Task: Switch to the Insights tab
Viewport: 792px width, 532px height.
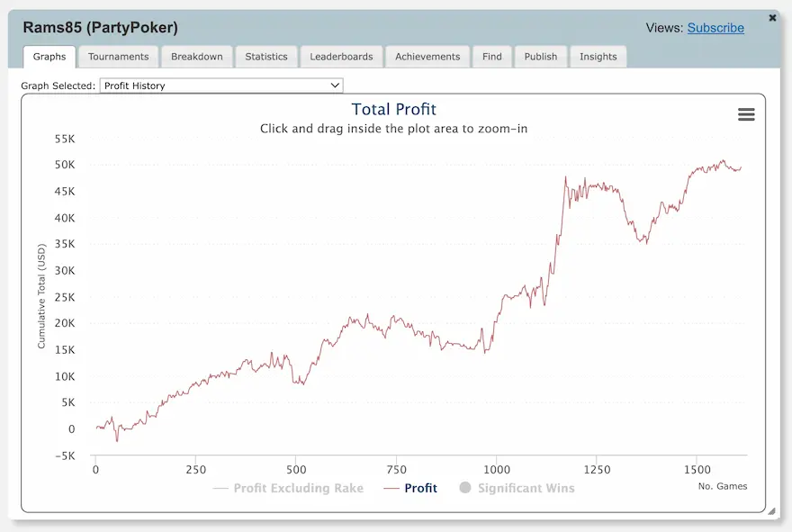Action: 598,57
